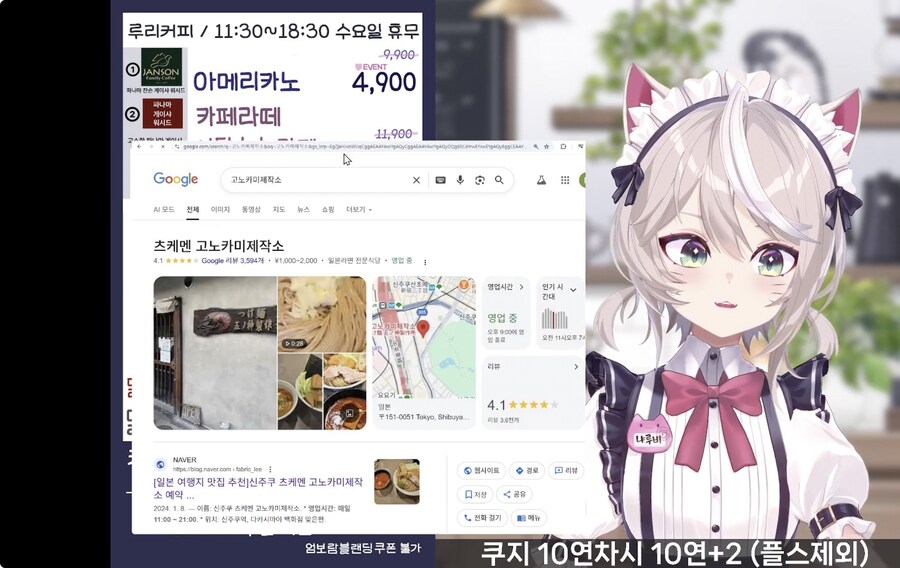The height and width of the screenshot is (568, 900).
Task: Call the restaurant via 전화 걸기
Action: click(x=482, y=518)
